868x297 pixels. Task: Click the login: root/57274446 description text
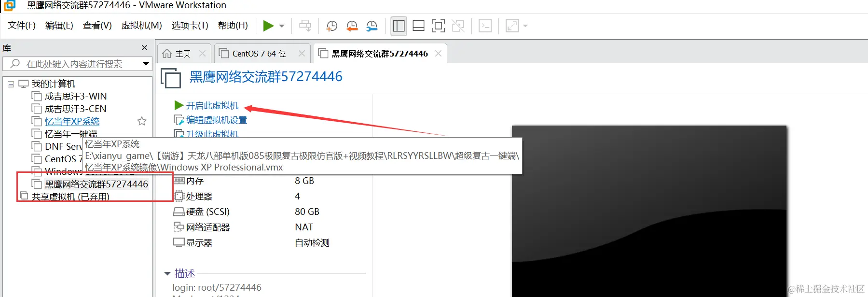(217, 287)
